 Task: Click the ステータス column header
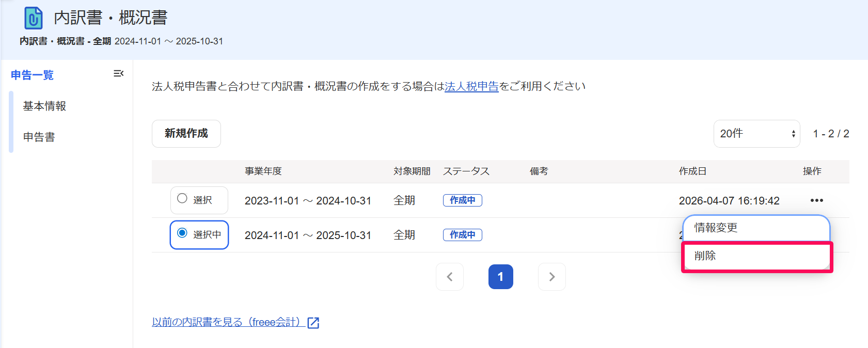(x=466, y=171)
